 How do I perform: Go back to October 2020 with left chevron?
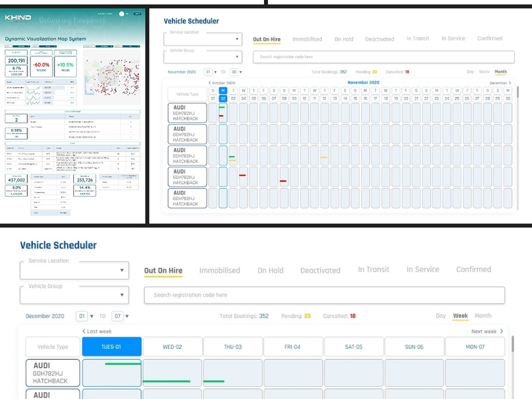209,82
